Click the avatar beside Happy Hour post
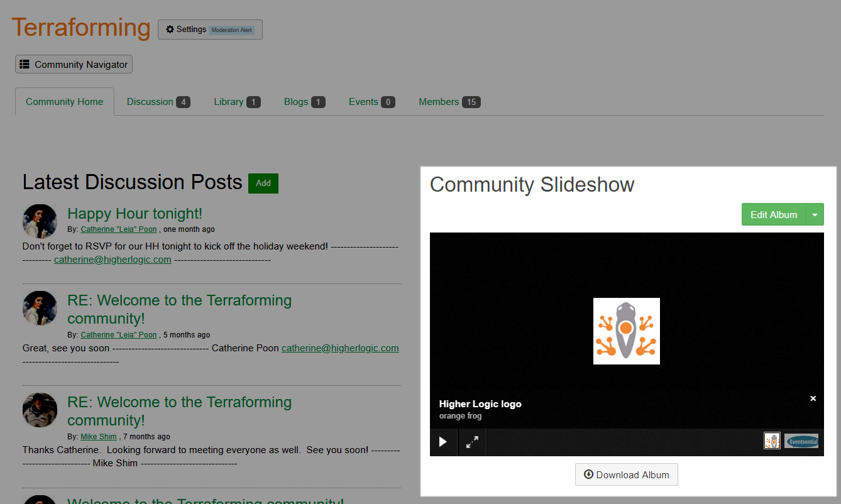 click(40, 221)
